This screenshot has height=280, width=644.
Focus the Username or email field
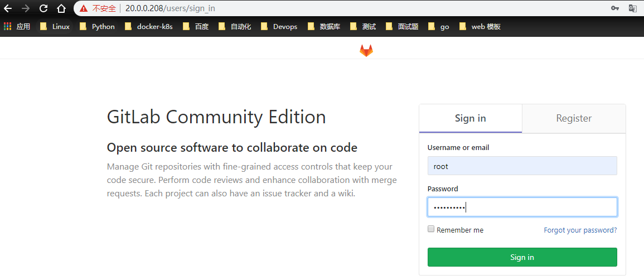coord(522,166)
